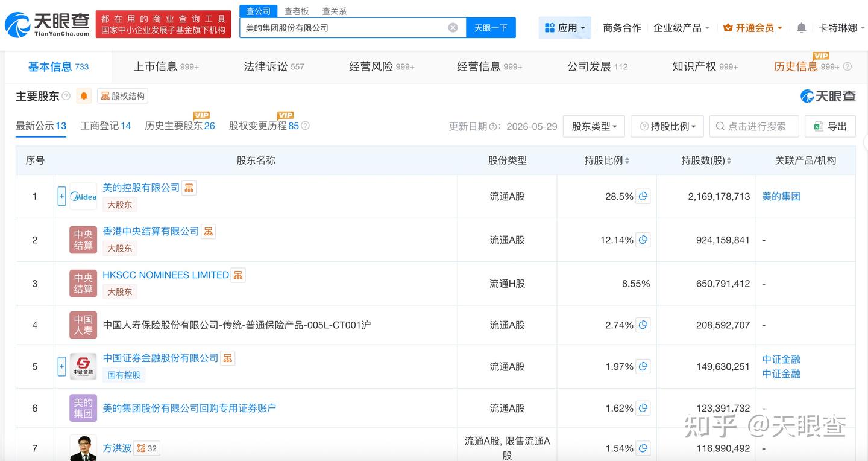
Task: Show pie chart for 12.14% holding
Action: pyautogui.click(x=643, y=240)
